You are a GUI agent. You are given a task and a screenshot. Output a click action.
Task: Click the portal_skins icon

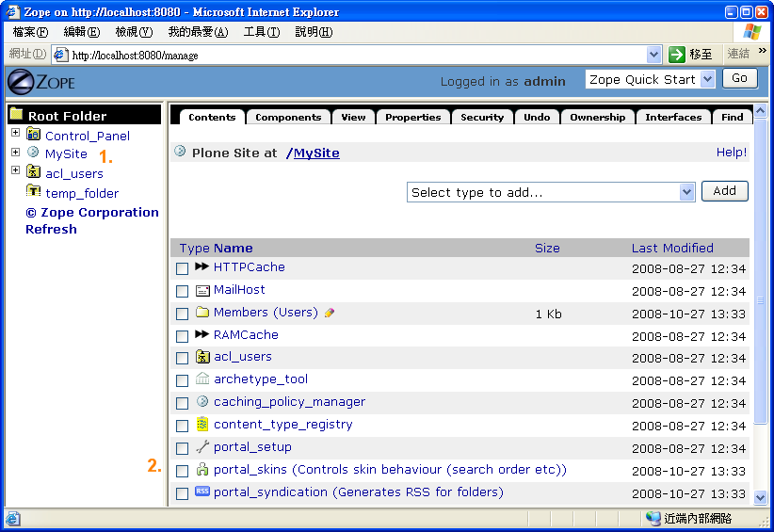202,469
